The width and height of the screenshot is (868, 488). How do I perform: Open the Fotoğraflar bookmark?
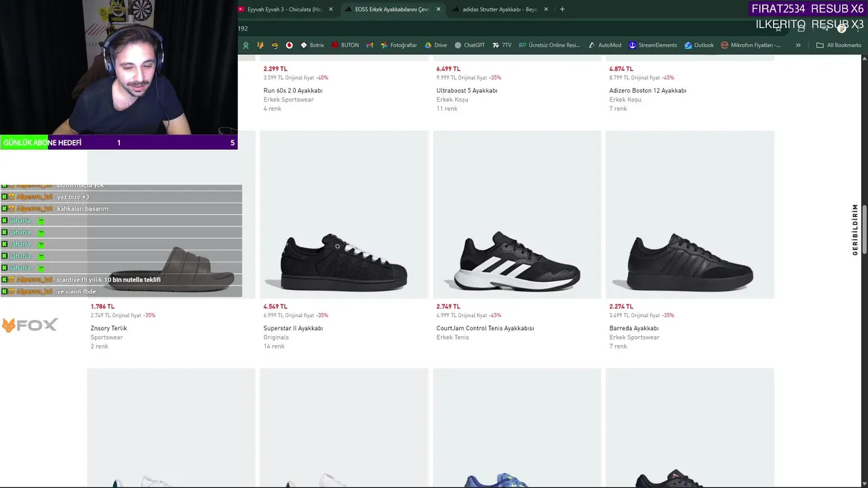click(398, 45)
